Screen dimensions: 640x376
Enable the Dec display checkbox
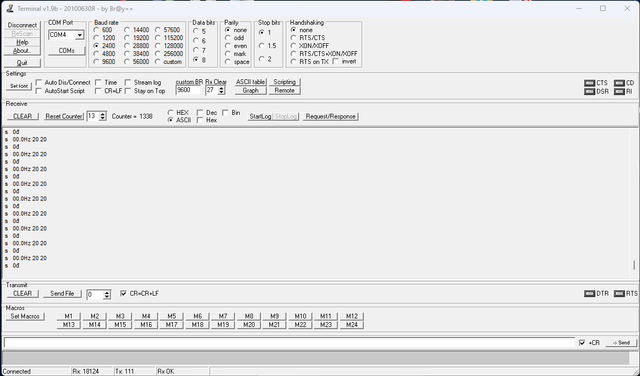[x=200, y=113]
